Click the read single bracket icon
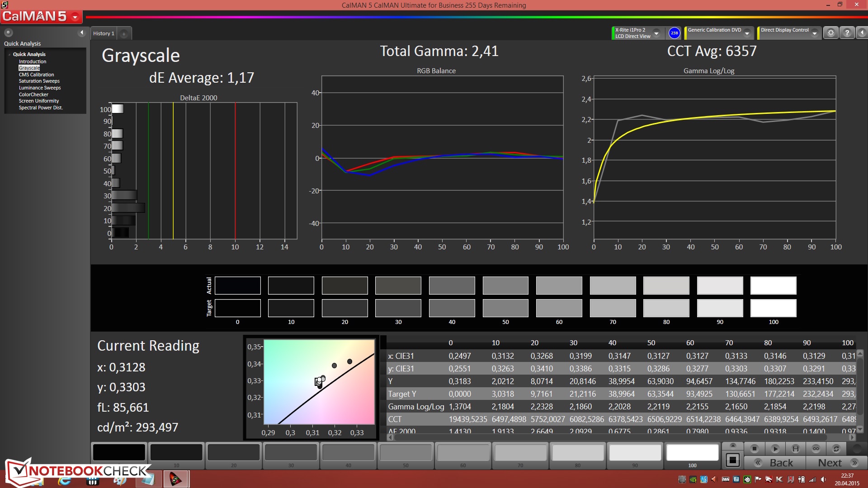The image size is (868, 488). 796,449
